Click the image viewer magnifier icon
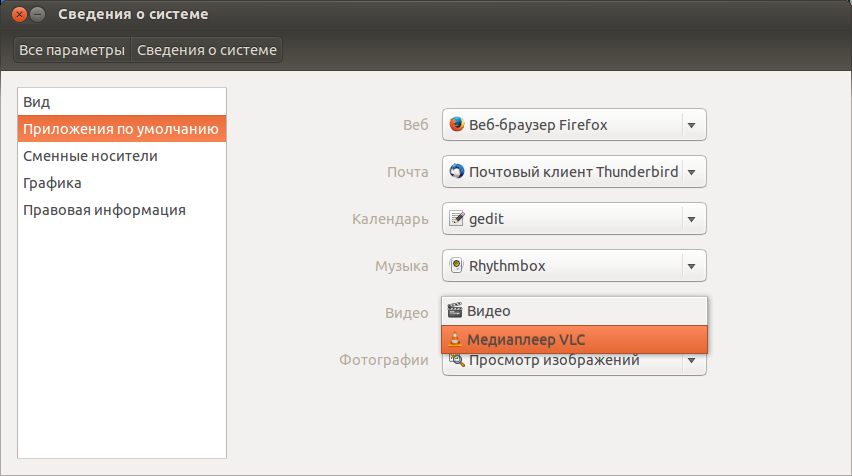Screen dimensions: 852x476 click(x=457, y=361)
